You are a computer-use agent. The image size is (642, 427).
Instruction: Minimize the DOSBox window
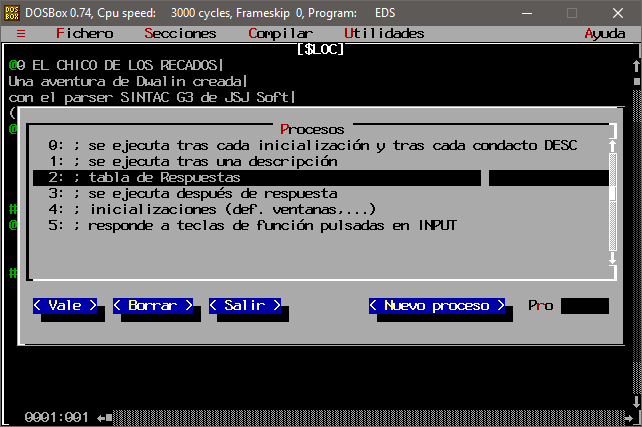[527, 13]
